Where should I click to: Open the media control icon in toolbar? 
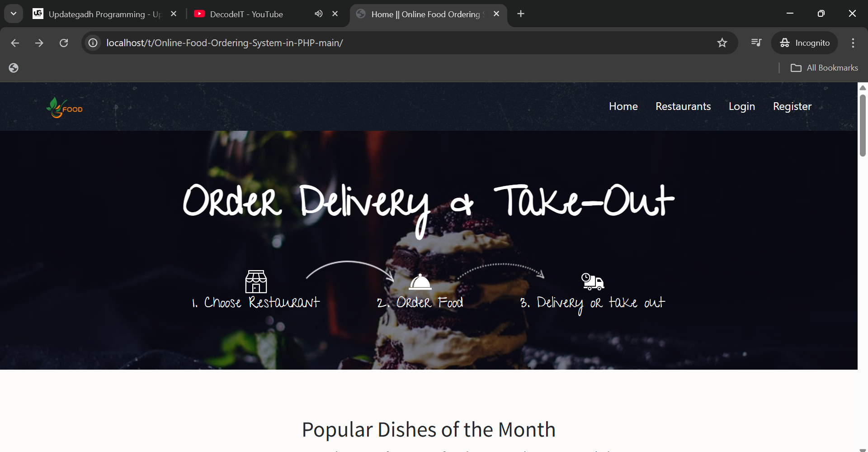[756, 43]
